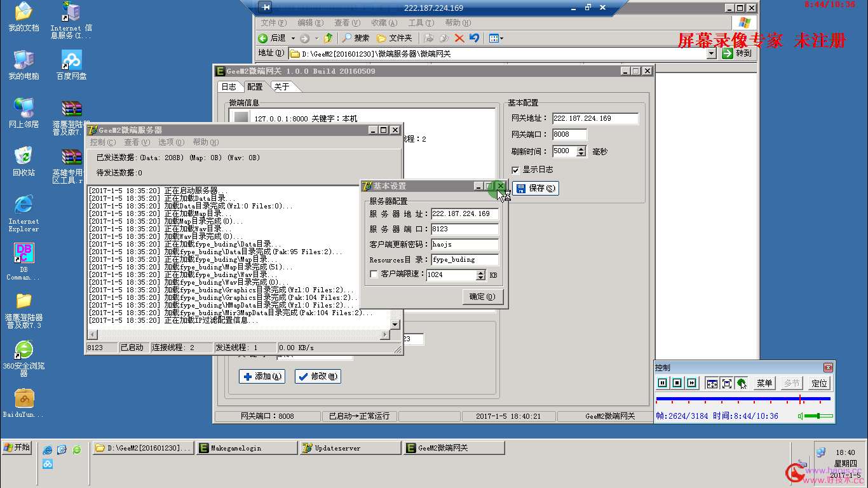Switch to 日志 tab in 微端网关
Viewport: 868px width, 488px height.
point(229,86)
